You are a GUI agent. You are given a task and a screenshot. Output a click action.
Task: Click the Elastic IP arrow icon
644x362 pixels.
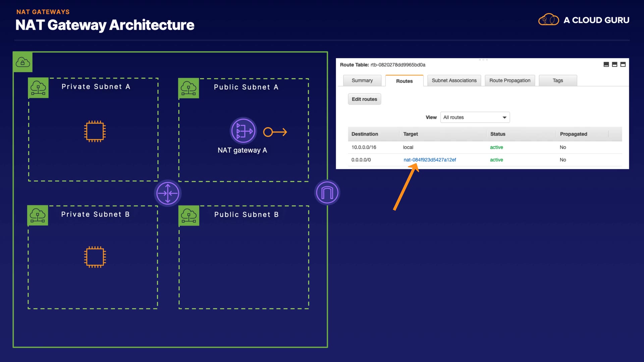click(x=275, y=132)
